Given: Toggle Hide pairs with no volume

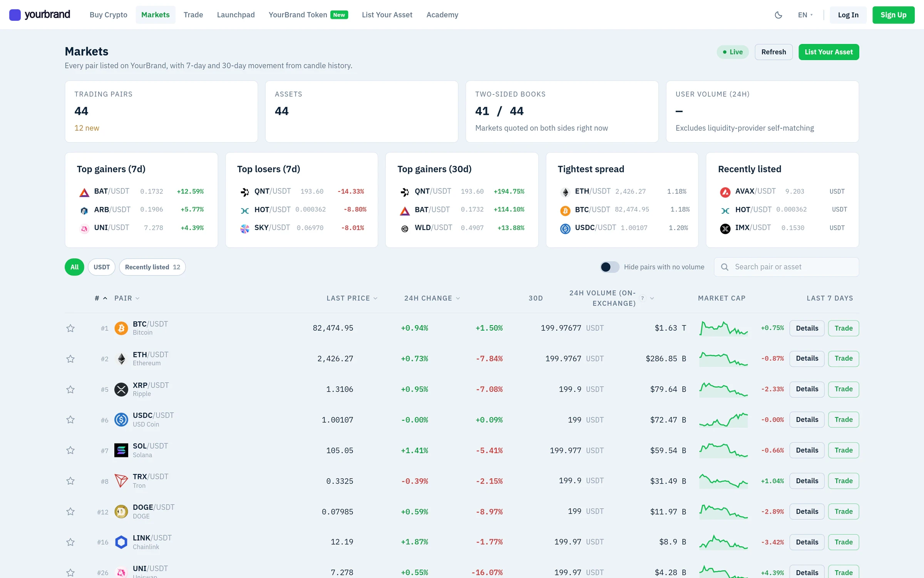Looking at the screenshot, I should coord(609,267).
